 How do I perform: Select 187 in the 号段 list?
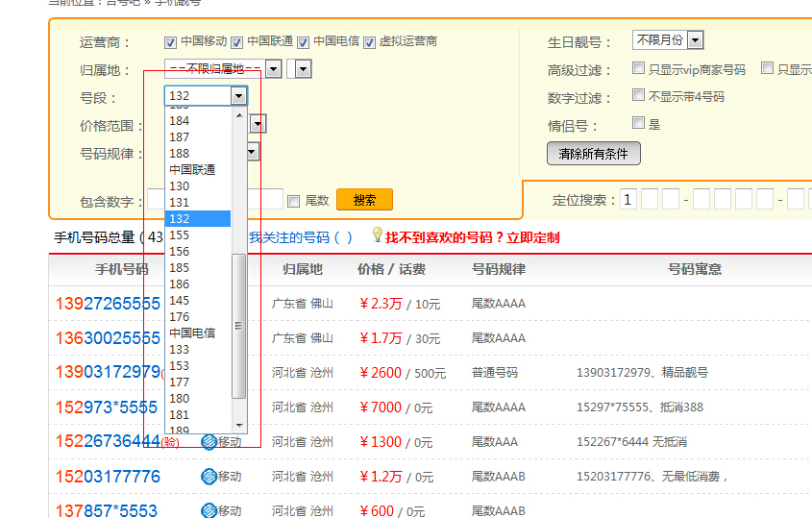point(198,137)
